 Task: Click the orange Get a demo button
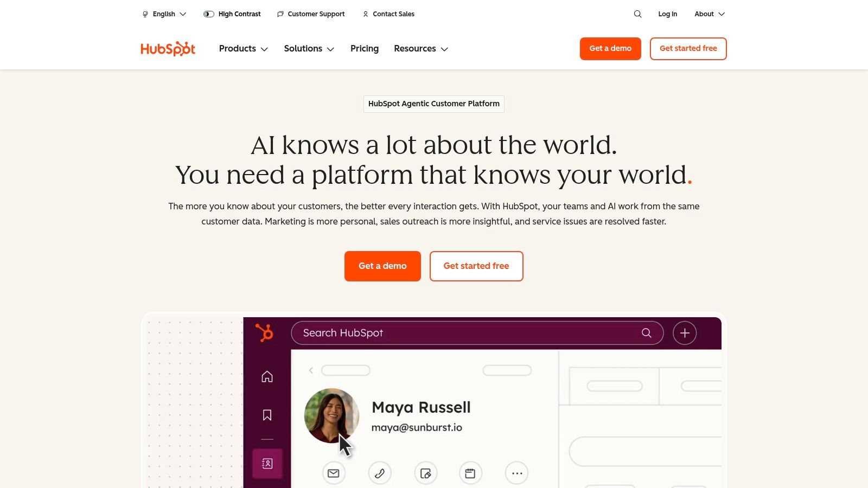pyautogui.click(x=382, y=266)
